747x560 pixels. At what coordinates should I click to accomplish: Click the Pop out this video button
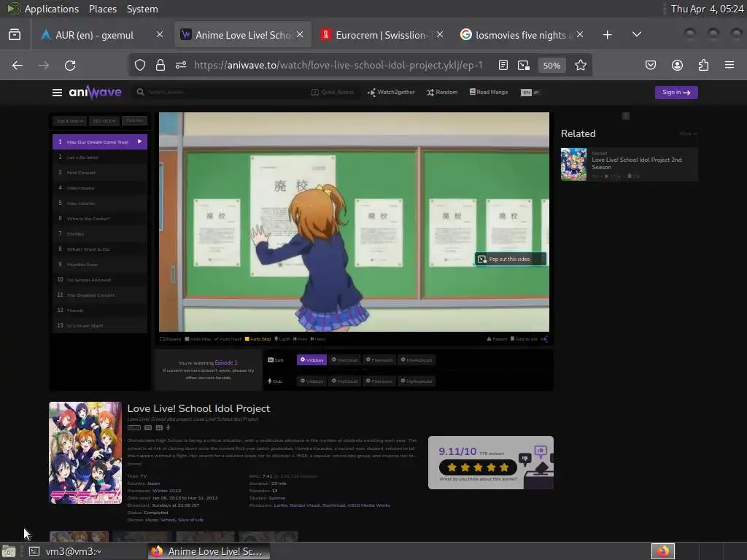[x=510, y=259]
